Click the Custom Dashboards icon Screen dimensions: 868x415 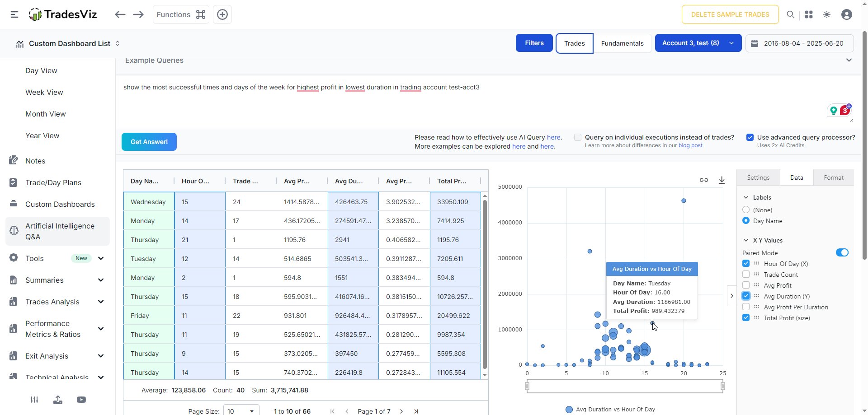point(14,204)
